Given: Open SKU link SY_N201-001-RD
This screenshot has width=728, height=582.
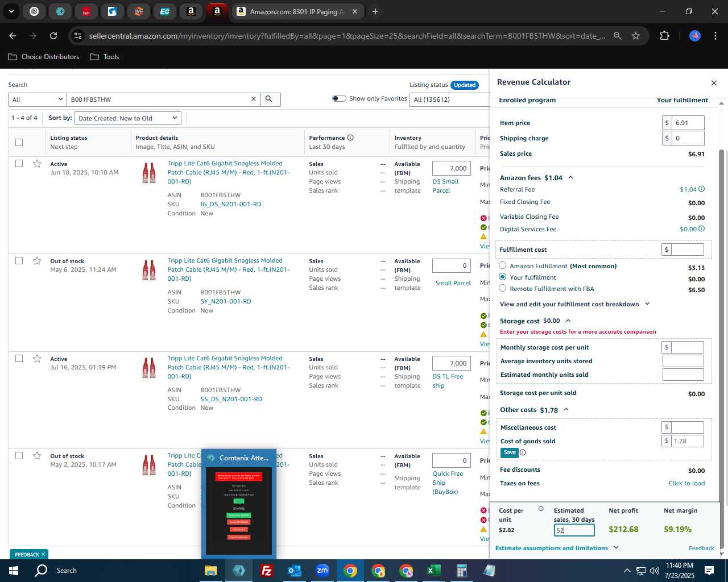Looking at the screenshot, I should point(226,301).
